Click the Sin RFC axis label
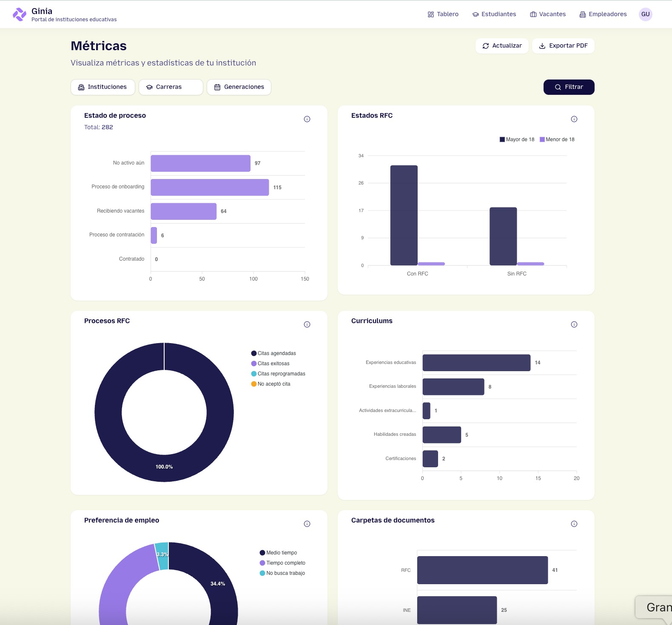This screenshot has height=625, width=672. point(517,274)
